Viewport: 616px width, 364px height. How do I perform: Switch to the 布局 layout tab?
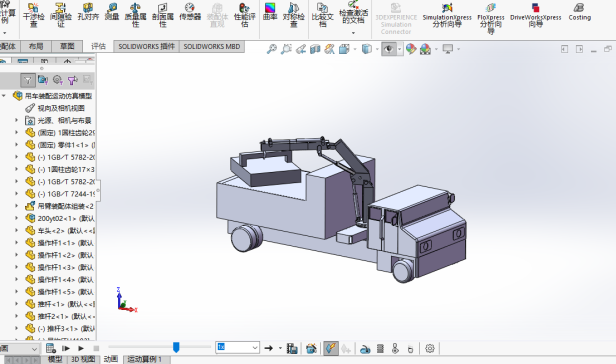36,46
